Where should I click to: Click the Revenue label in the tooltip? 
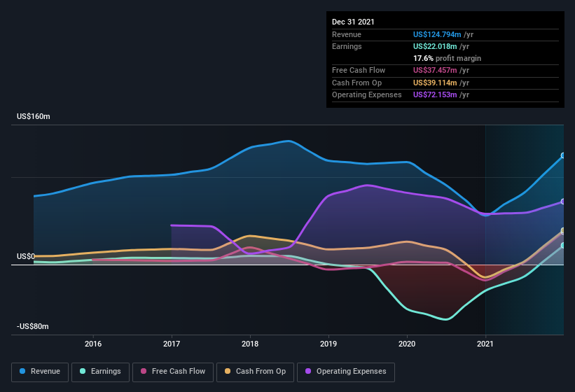point(347,34)
